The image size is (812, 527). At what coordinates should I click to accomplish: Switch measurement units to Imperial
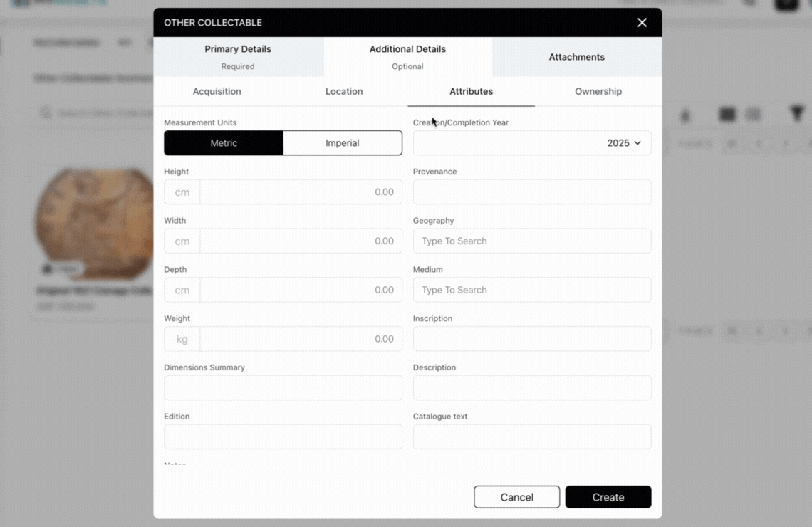pos(343,143)
